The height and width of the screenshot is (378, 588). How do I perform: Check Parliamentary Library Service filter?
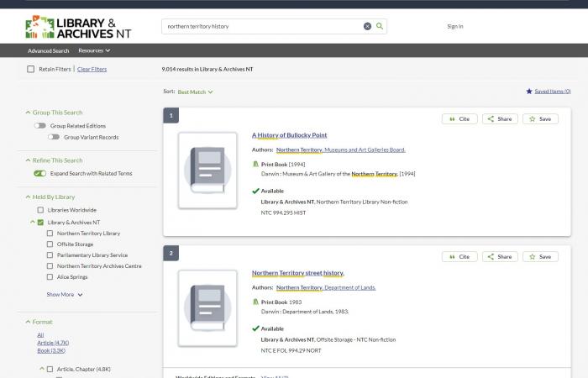(50, 255)
